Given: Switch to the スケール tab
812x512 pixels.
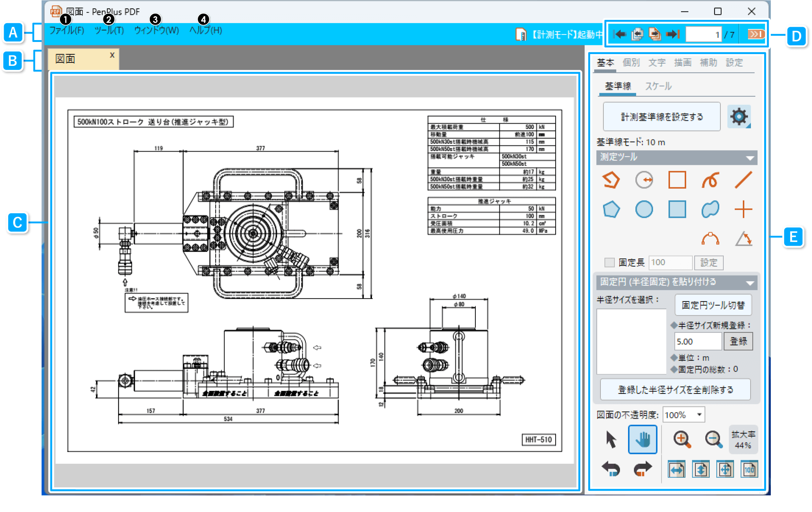Looking at the screenshot, I should click(658, 86).
